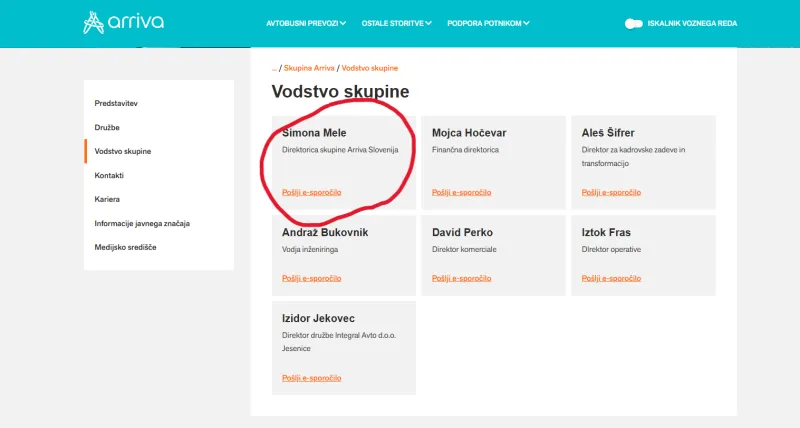Screen dimensions: 800x428
Task: Go to Kontakti in the sidebar
Action: [109, 175]
